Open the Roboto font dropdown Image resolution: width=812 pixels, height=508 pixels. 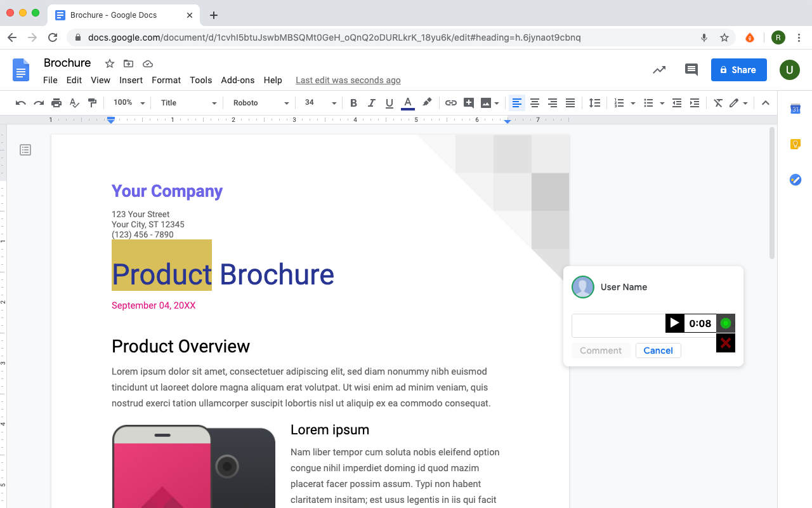pyautogui.click(x=261, y=103)
